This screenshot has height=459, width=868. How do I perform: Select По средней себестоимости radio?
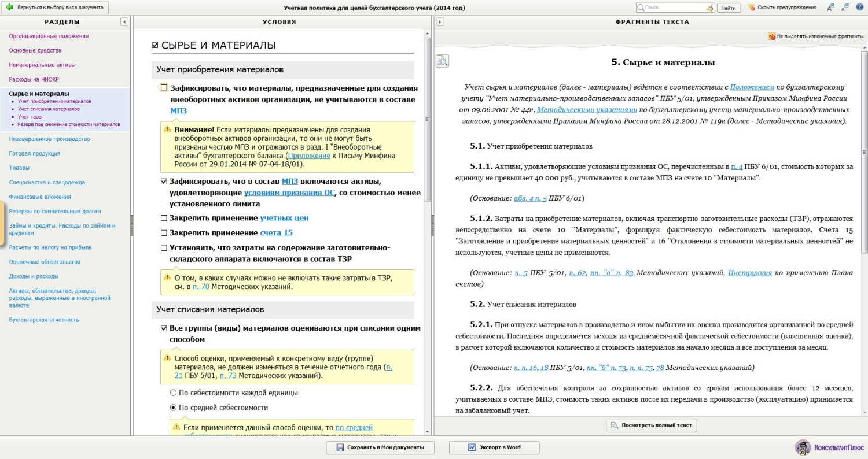[x=173, y=408]
